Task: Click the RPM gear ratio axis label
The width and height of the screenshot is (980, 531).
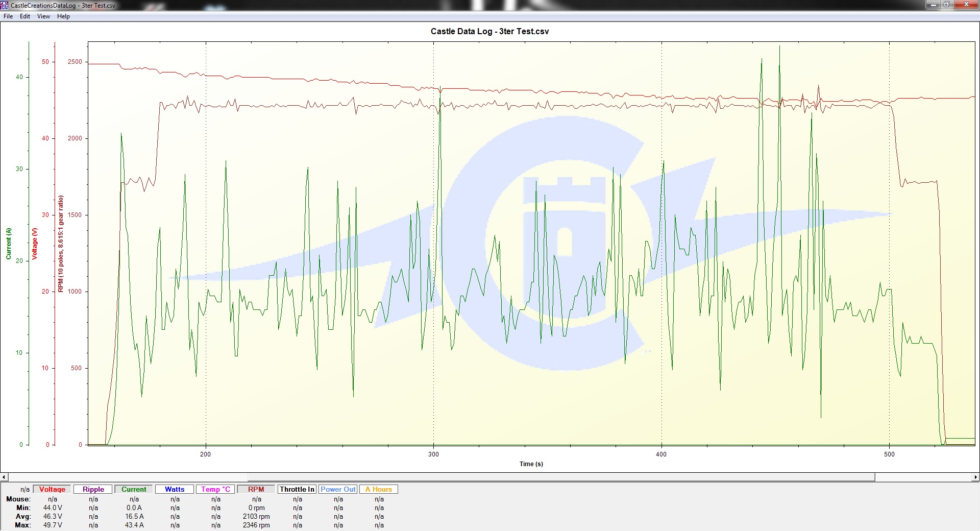Action: coord(61,244)
